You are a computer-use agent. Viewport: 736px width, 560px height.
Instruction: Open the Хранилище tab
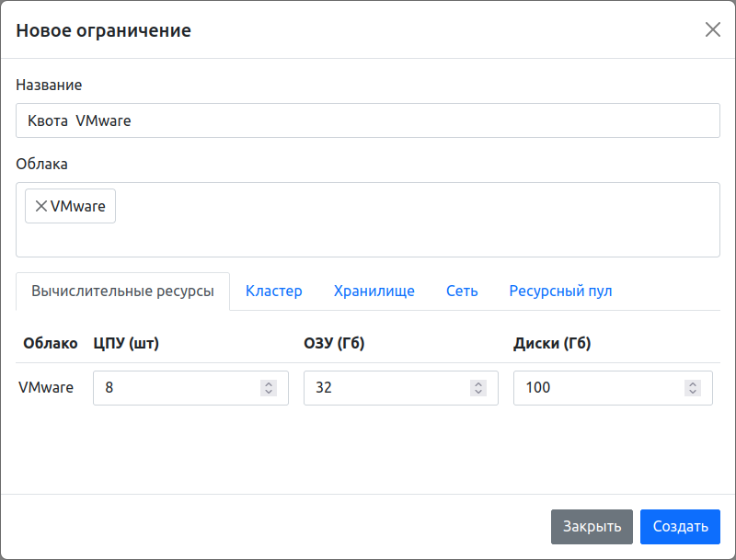tap(374, 291)
